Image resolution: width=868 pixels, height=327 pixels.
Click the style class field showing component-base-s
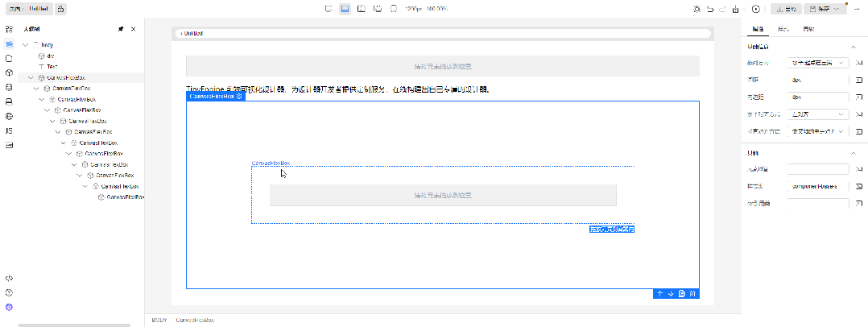click(818, 187)
